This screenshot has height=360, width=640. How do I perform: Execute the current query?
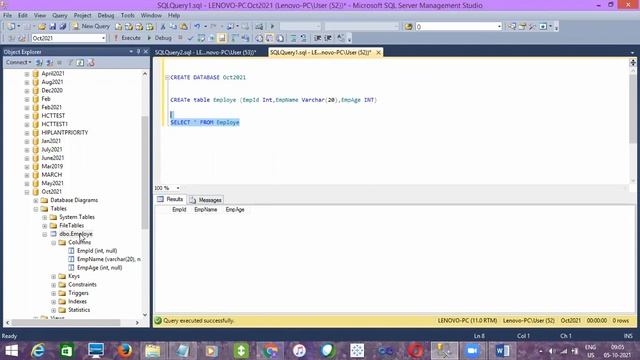[127, 38]
